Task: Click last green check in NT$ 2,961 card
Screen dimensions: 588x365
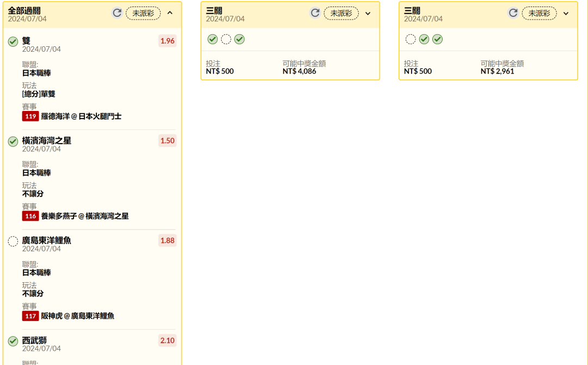Action: (x=438, y=39)
